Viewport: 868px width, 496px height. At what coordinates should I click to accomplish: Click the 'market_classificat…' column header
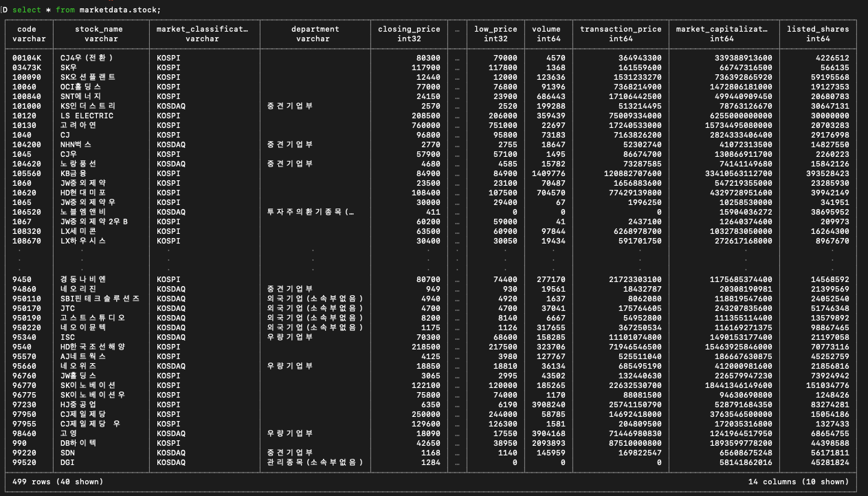[203, 29]
